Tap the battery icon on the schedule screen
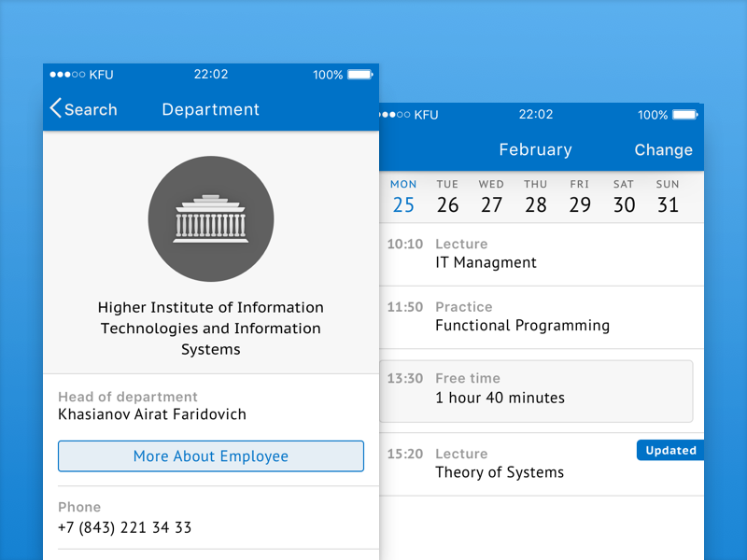747x560 pixels. [x=683, y=115]
